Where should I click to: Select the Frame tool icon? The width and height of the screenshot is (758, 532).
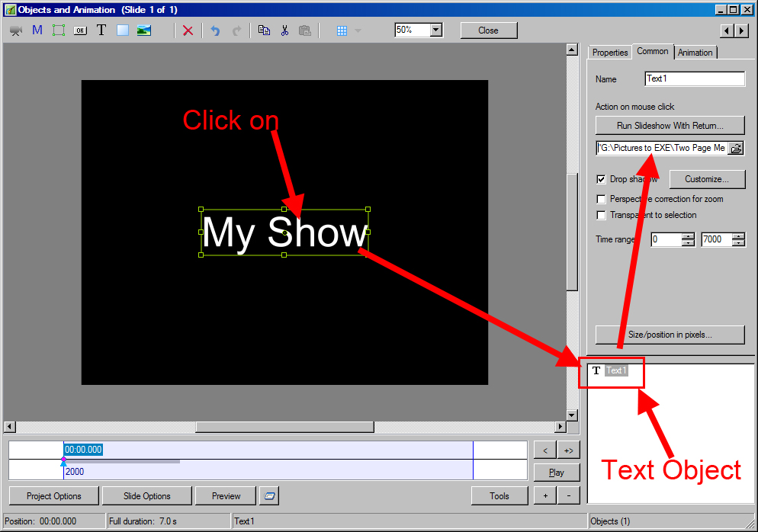(x=59, y=30)
